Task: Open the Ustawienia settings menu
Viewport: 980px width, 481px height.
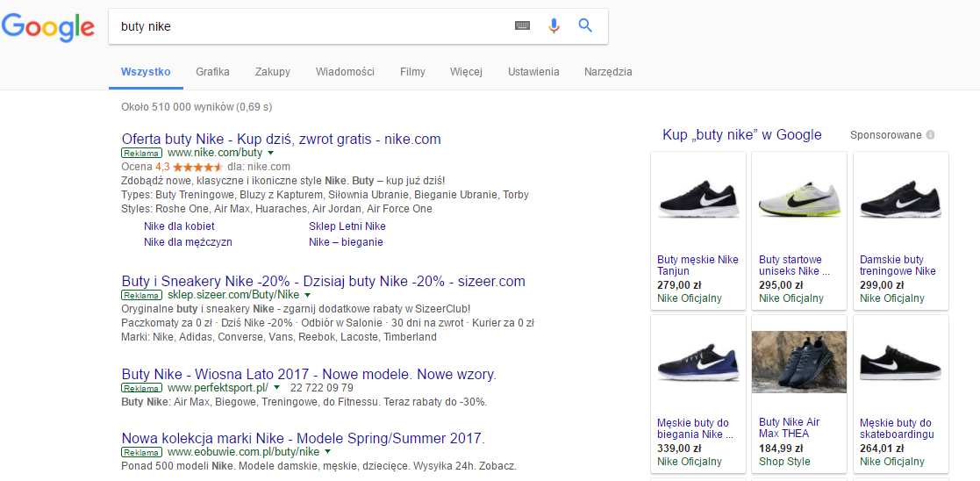Action: (x=533, y=72)
